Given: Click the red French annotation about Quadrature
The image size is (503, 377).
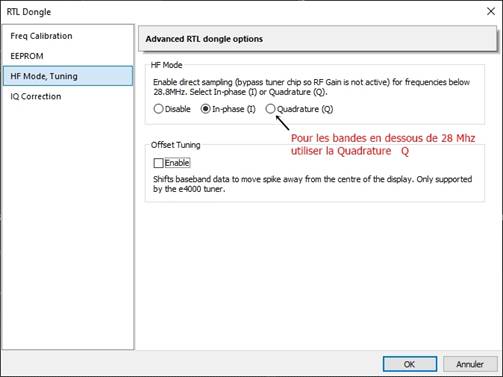Looking at the screenshot, I should (x=383, y=144).
